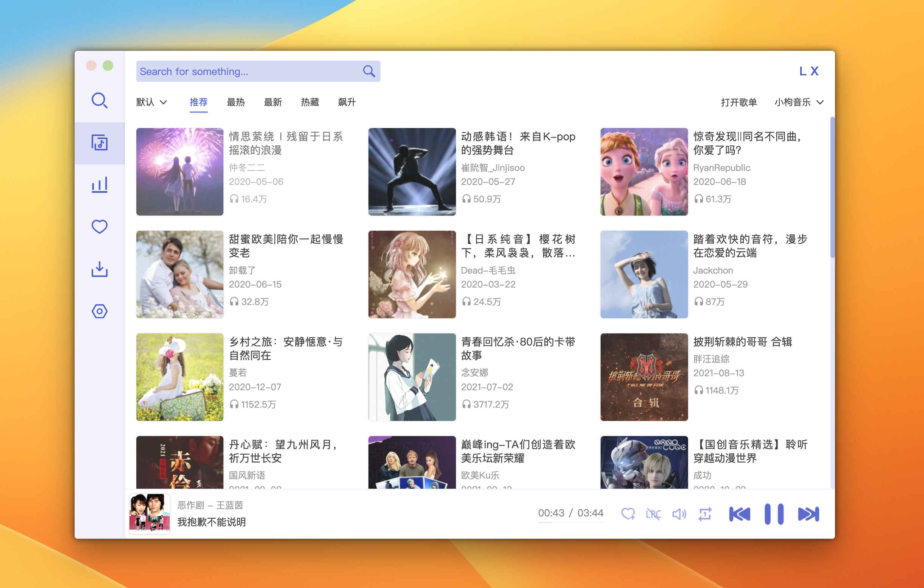Viewport: 924px width, 588px height.
Task: Click the 打开歌单 button
Action: [739, 102]
